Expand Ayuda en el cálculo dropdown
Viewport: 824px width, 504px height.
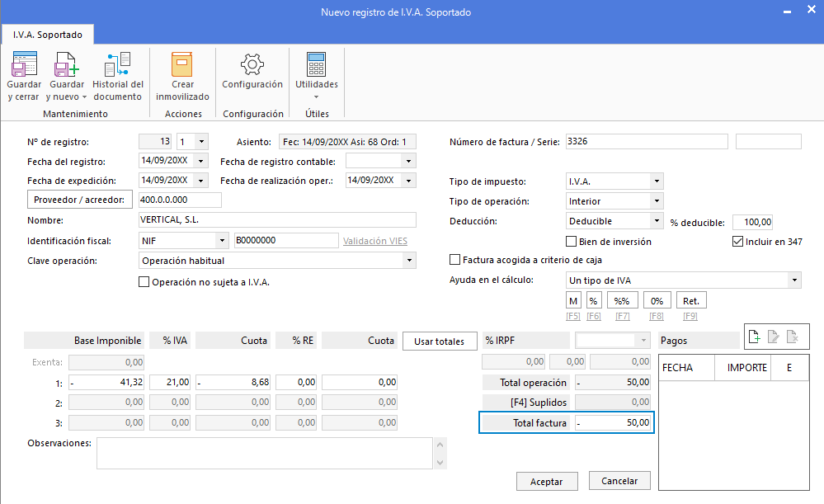[794, 280]
